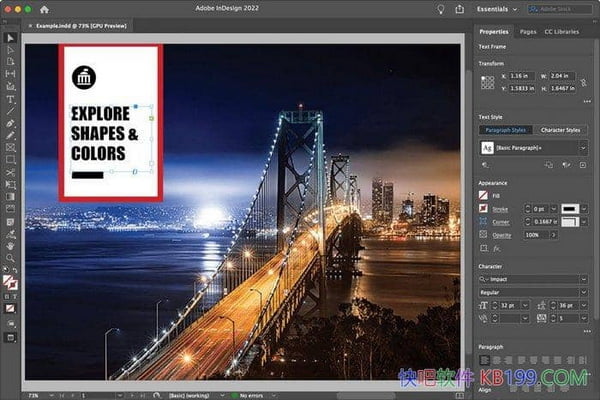600x400 pixels.
Task: Select the Selection tool arrow
Action: click(10, 36)
